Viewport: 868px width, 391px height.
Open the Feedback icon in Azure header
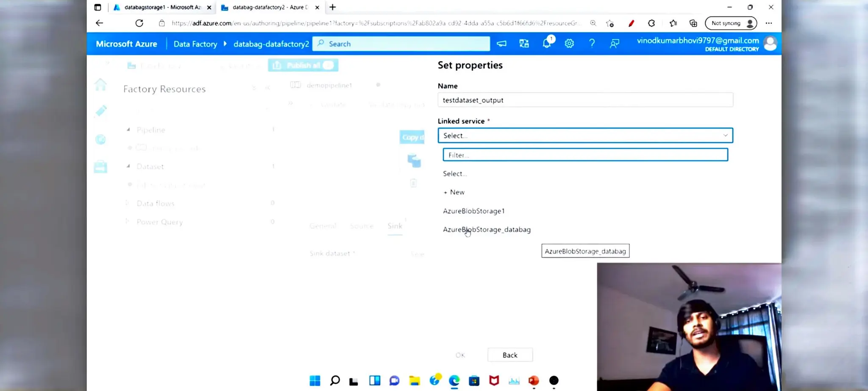[614, 43]
